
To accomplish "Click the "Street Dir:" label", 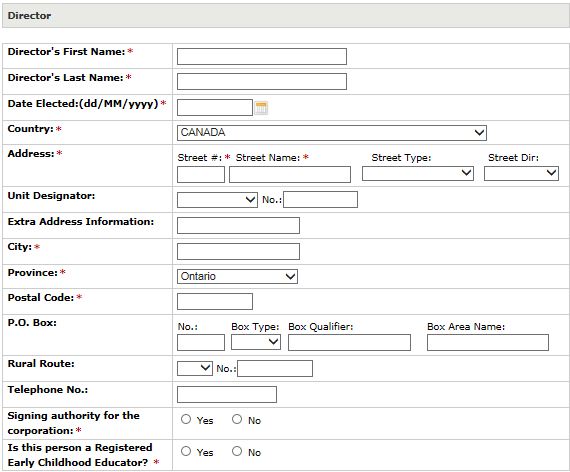I will pos(513,158).
